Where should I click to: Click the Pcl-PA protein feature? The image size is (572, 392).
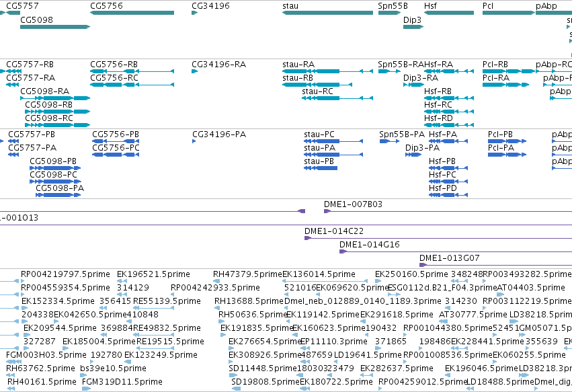point(507,155)
